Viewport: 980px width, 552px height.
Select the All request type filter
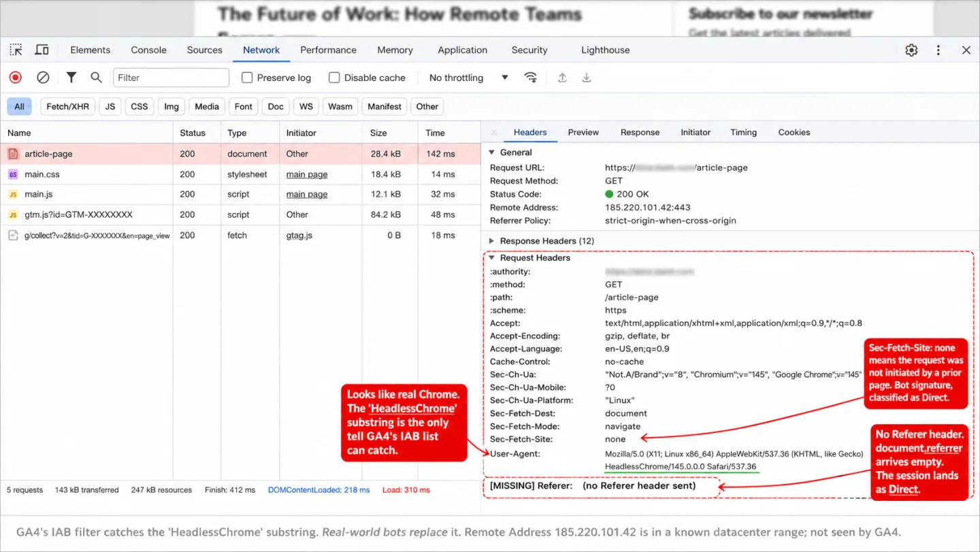(19, 106)
